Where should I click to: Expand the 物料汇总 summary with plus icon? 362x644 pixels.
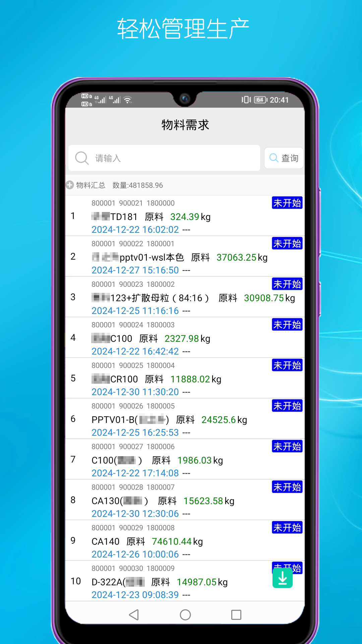(x=70, y=185)
